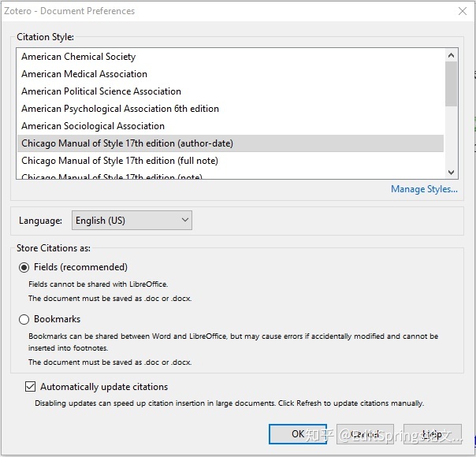Image resolution: width=476 pixels, height=457 pixels.
Task: Select American Medical Association citation style
Action: [230, 74]
